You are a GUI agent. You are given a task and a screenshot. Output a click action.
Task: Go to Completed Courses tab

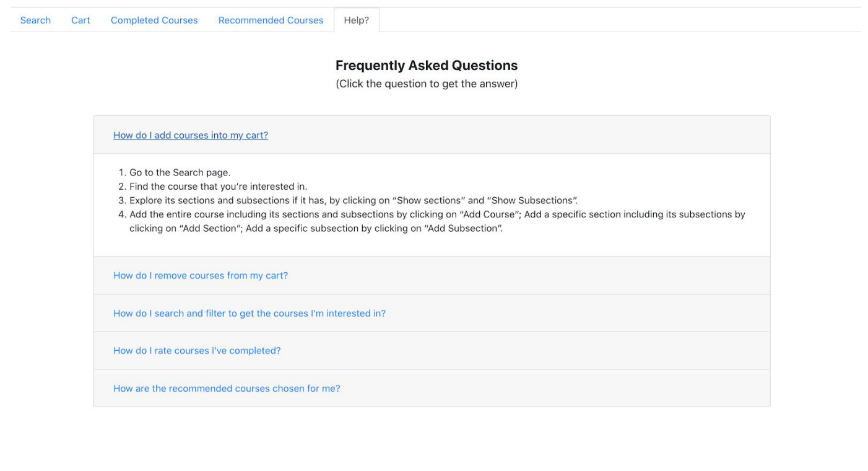[x=154, y=20]
